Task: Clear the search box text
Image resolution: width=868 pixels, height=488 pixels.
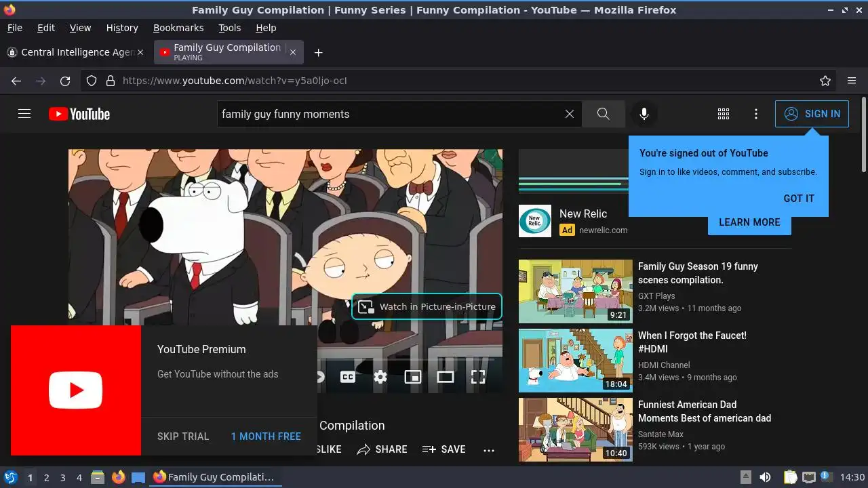Action: click(570, 114)
